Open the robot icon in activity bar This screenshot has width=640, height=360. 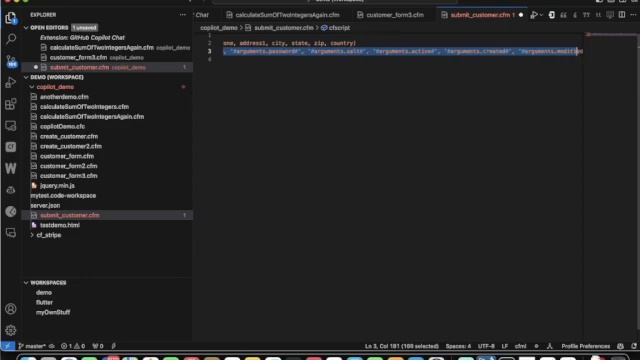pos(11,190)
